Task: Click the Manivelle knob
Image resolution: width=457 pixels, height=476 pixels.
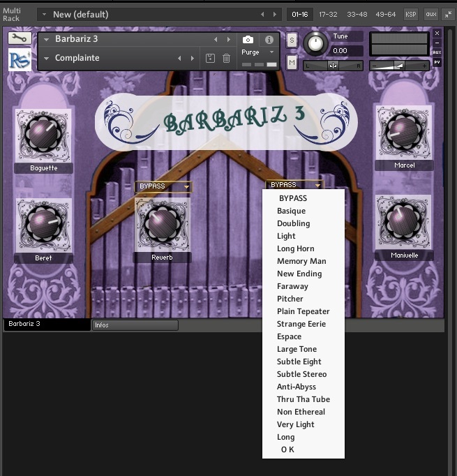Action: tap(403, 221)
